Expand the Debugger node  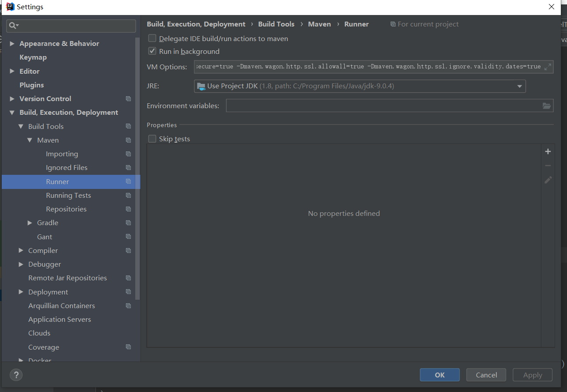click(21, 264)
